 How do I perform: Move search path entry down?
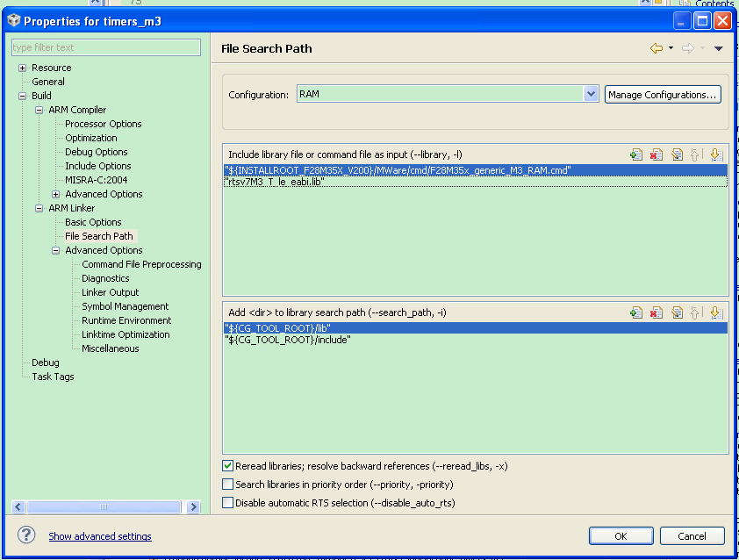(716, 312)
